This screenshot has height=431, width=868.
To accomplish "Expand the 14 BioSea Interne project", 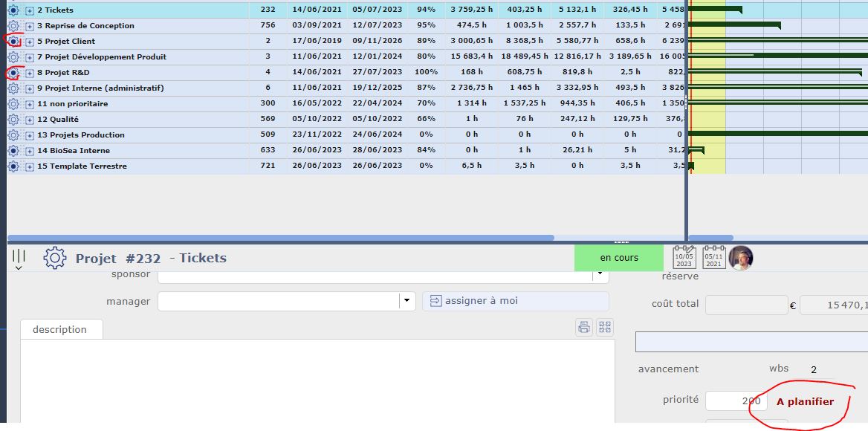I will click(x=30, y=151).
